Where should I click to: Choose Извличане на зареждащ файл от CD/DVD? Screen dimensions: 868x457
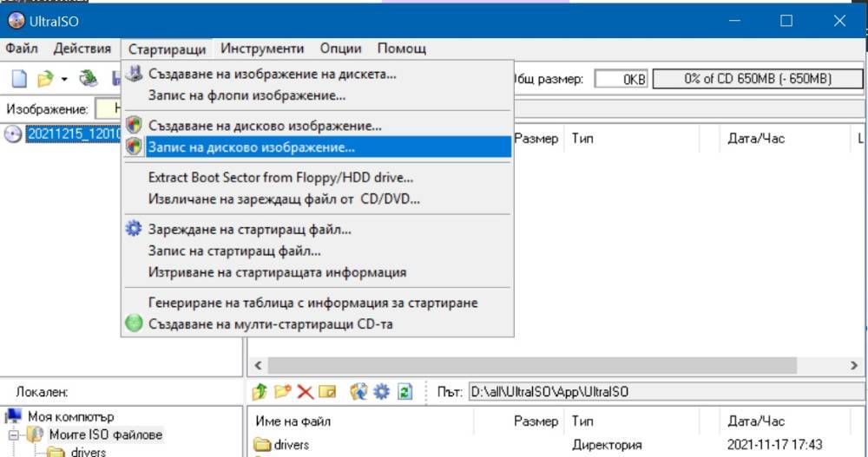tap(317, 199)
